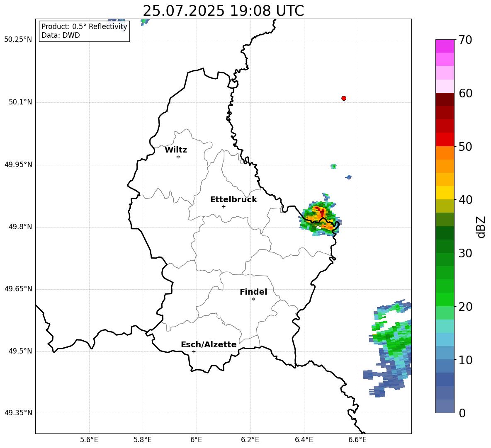Click the 40 value on the colorbar
The height and width of the screenshot is (448, 491).
465,200
